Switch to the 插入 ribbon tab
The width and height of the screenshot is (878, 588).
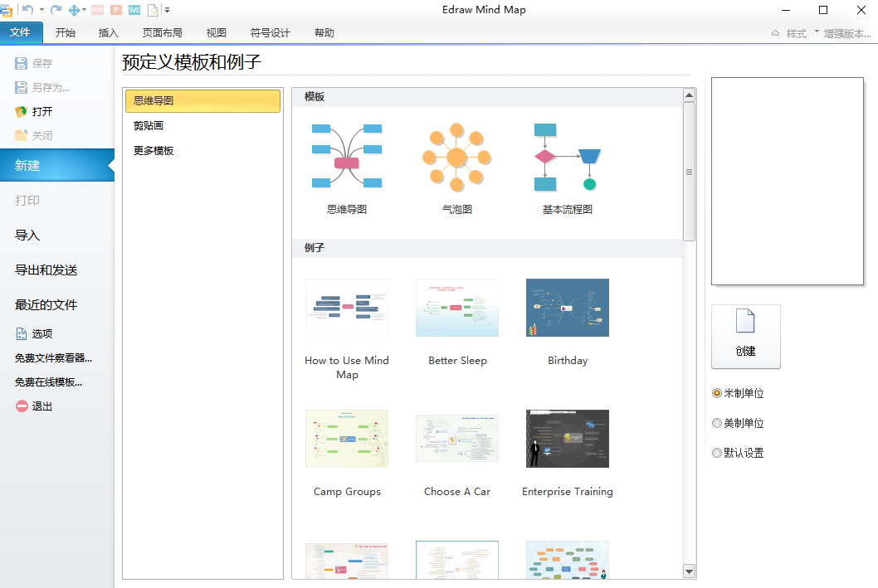point(109,33)
